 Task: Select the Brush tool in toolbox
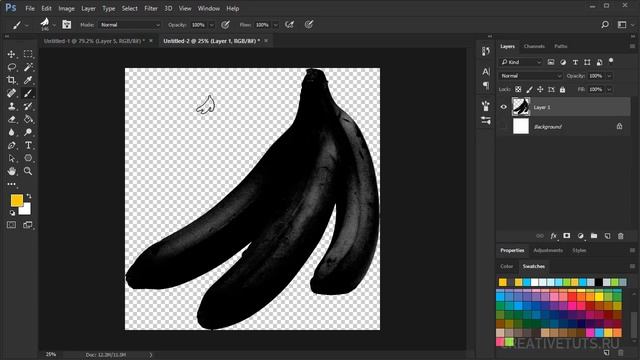(x=28, y=93)
